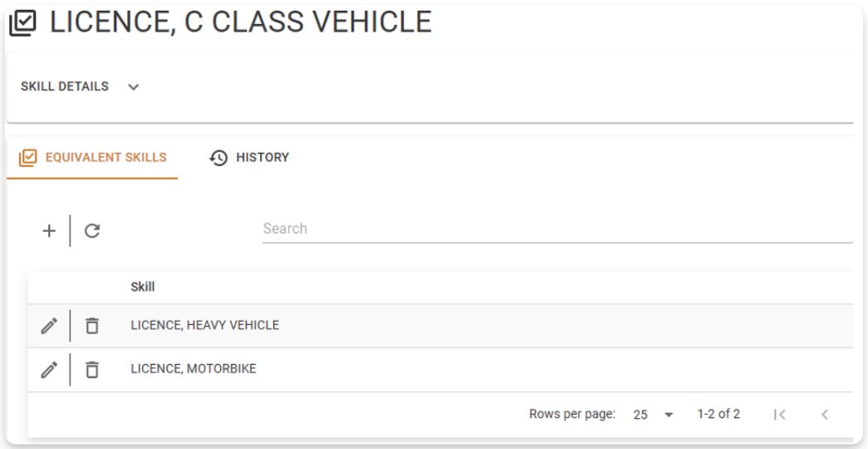Click the skill icon beside page title
Screen dimensions: 868x449
click(23, 22)
